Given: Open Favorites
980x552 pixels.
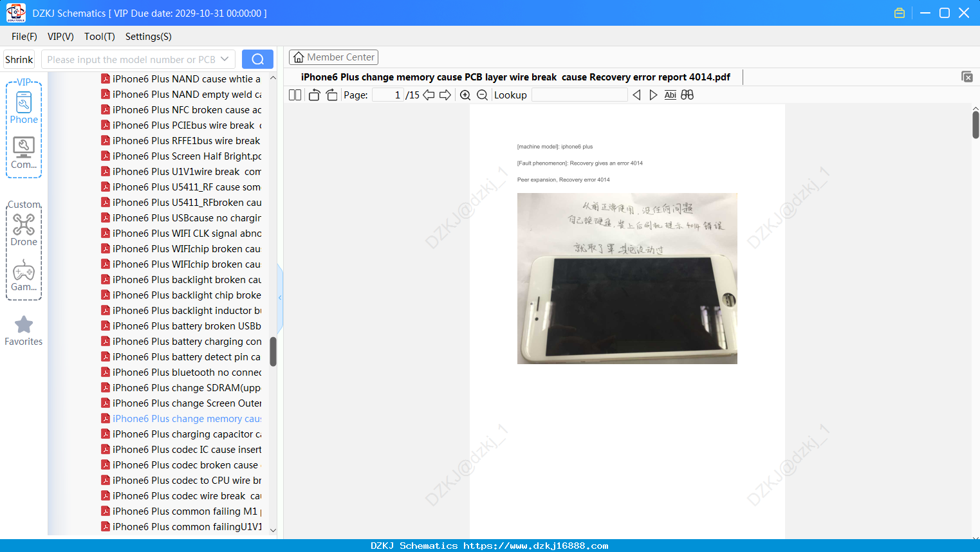Looking at the screenshot, I should pyautogui.click(x=24, y=331).
